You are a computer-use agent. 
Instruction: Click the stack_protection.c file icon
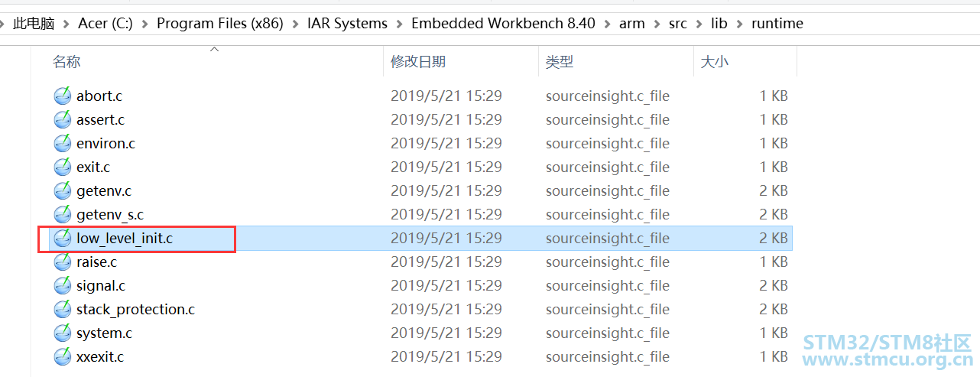point(63,310)
